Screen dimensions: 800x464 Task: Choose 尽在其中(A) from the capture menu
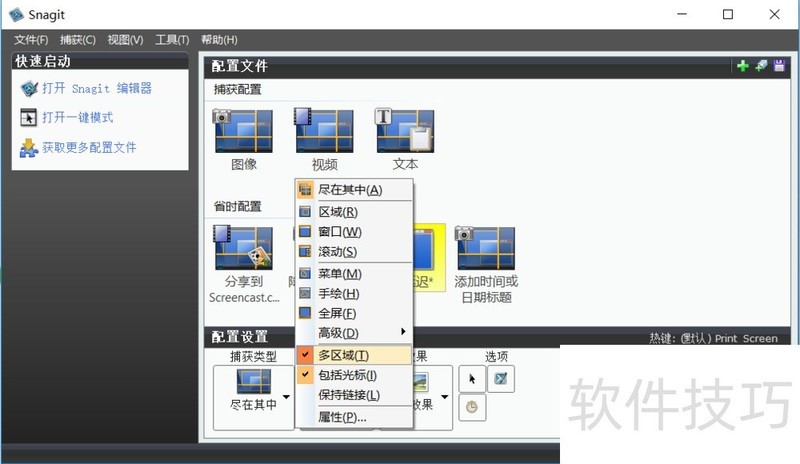coord(354,190)
